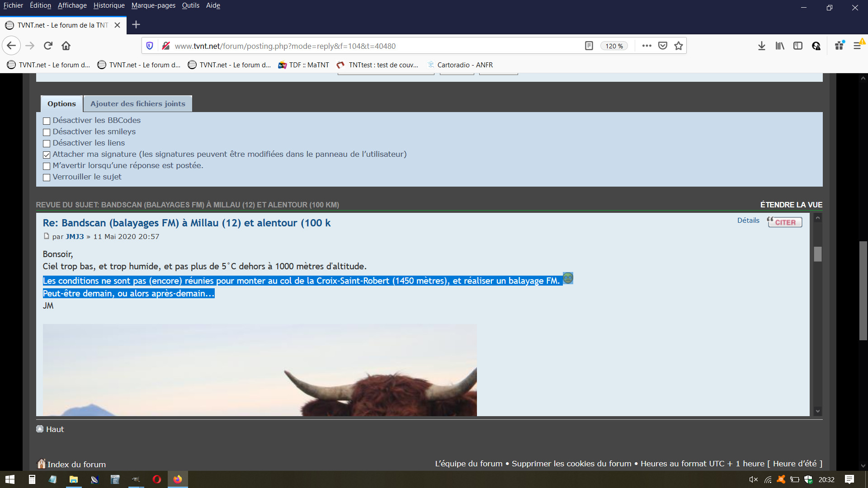Click the Firefox taskbar icon

click(x=178, y=479)
